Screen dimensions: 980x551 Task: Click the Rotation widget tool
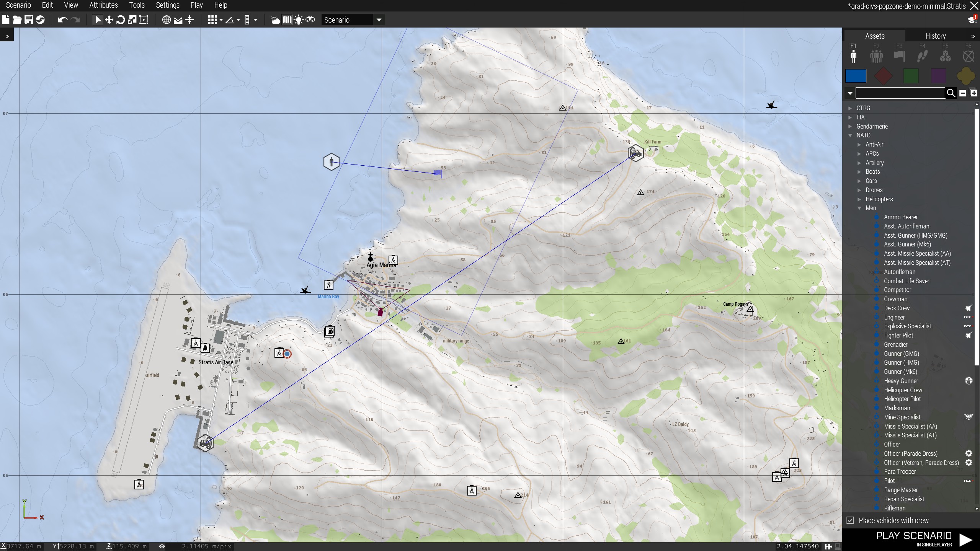(121, 20)
